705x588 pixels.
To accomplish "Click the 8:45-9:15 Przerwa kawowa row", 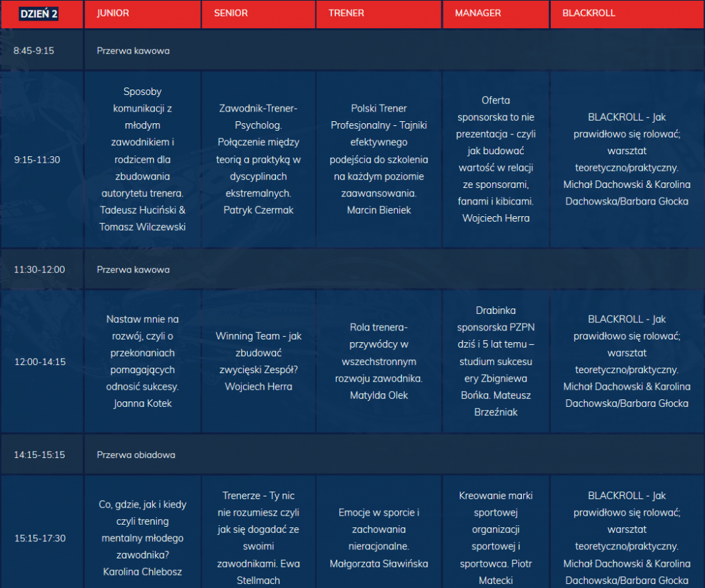I will 133,51.
